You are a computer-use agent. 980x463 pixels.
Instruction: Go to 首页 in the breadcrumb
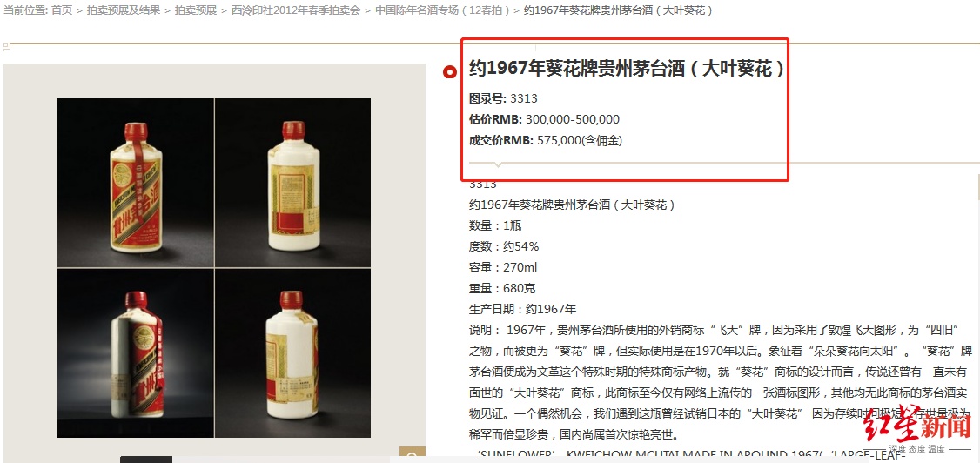62,10
